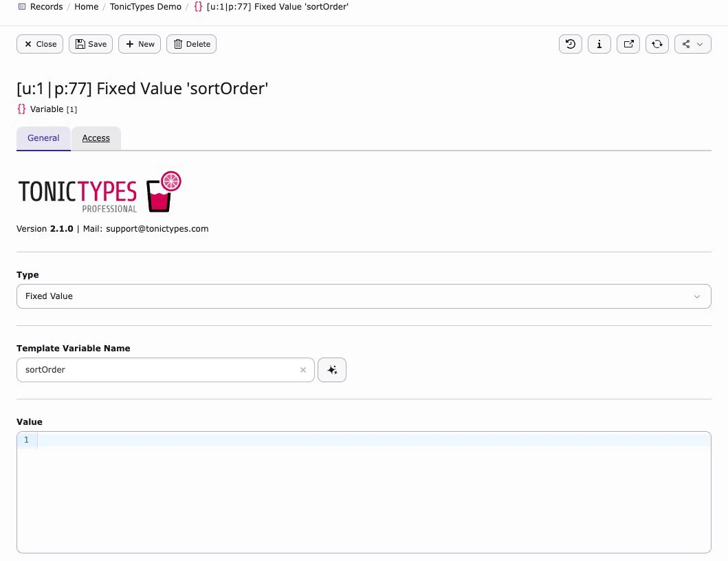Click line number 1 in the editor gutter
728x561 pixels.
(26, 440)
